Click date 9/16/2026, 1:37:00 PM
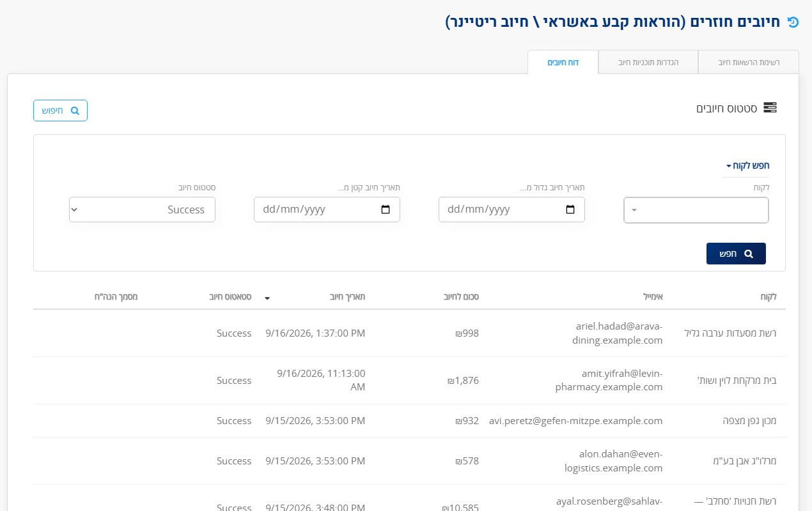The image size is (812, 511). [315, 333]
